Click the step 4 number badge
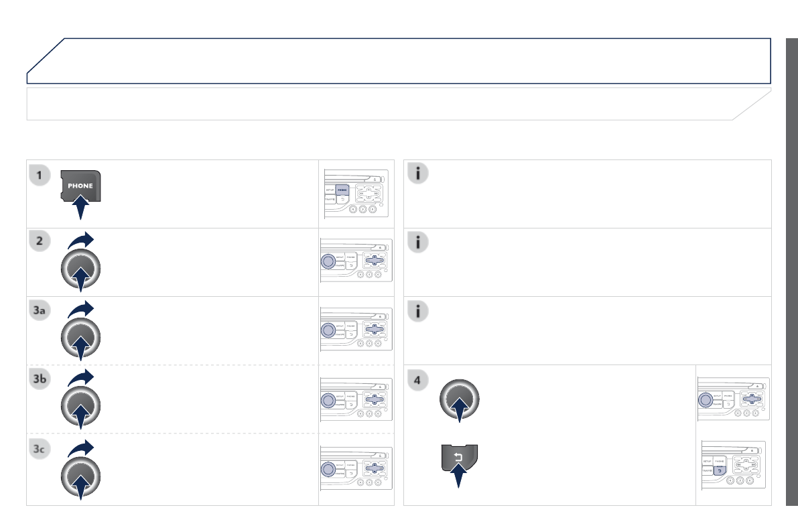This screenshot has height=532, width=798. pos(418,380)
